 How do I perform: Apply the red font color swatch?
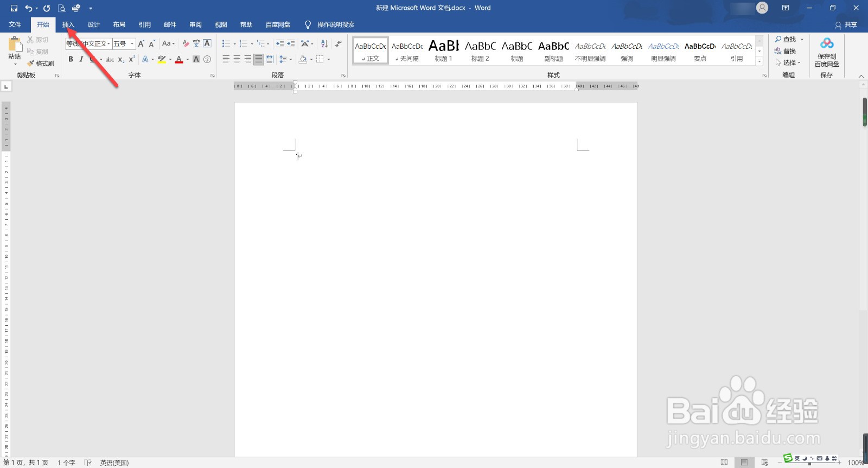[x=179, y=59]
